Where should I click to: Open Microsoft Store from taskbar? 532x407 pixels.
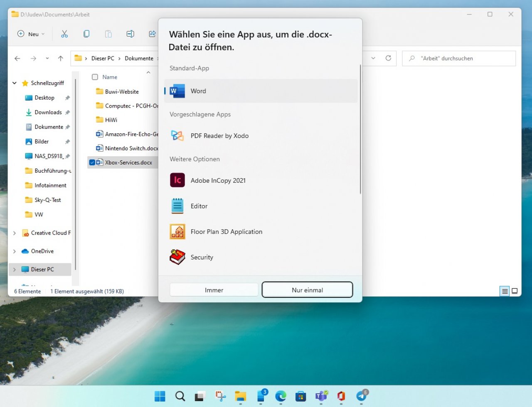(300, 396)
